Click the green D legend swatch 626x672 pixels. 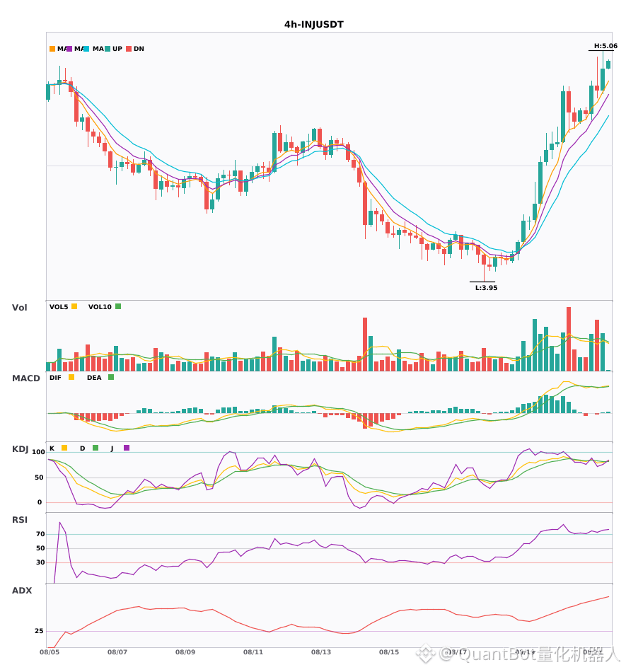[x=95, y=448]
